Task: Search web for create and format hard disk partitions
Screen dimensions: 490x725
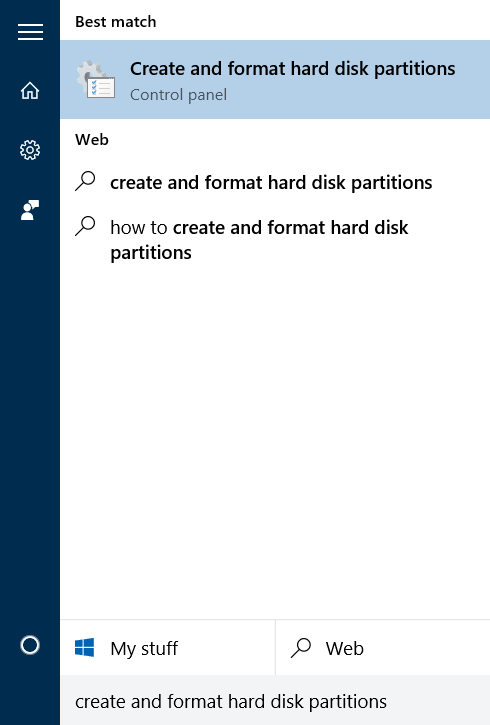Action: point(275,182)
